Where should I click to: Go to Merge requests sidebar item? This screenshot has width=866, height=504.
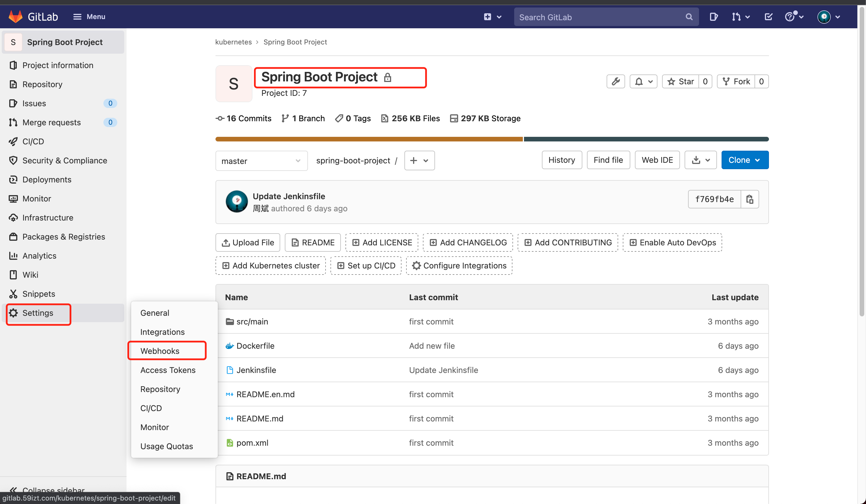click(x=63, y=122)
